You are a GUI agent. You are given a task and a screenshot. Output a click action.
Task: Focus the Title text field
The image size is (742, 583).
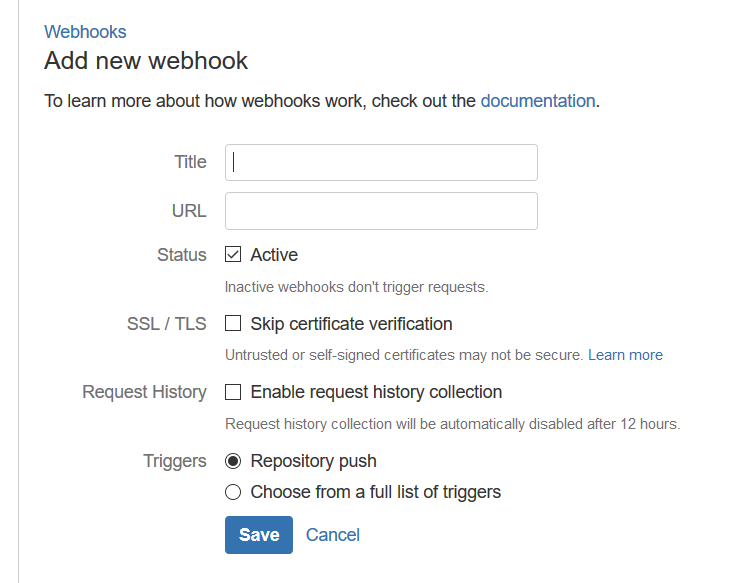[x=381, y=162]
